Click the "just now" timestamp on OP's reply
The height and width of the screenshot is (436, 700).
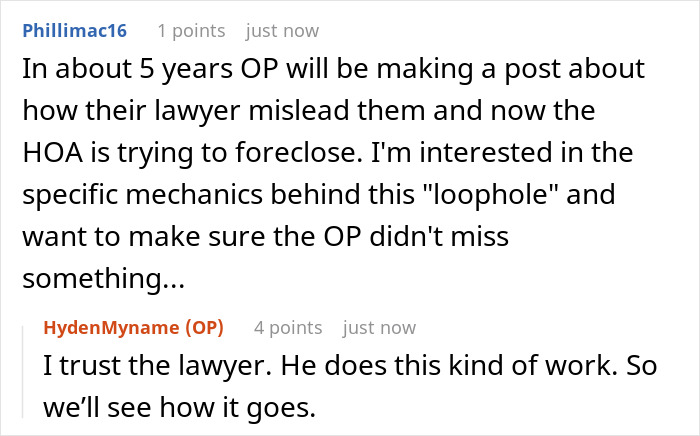pos(379,328)
